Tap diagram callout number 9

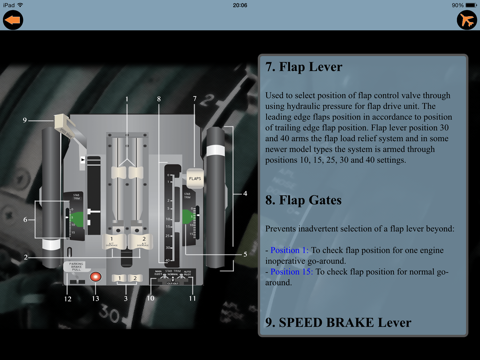(x=25, y=120)
